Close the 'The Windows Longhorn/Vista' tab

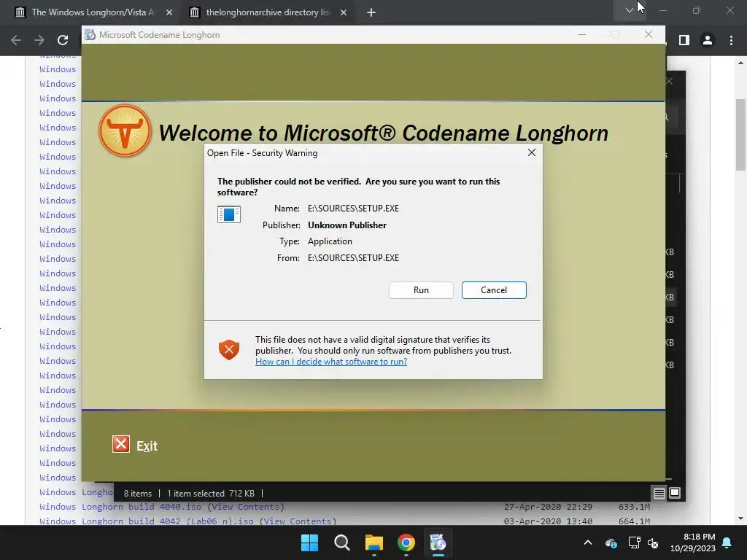click(x=169, y=12)
